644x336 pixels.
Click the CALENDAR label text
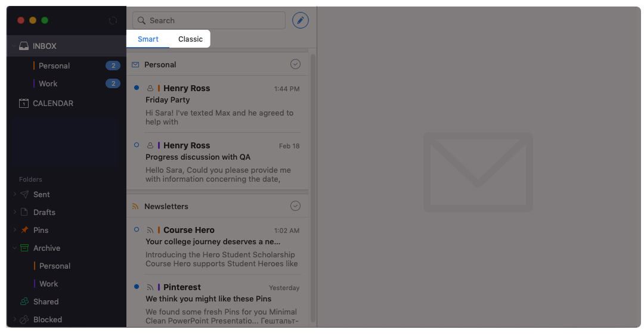(x=53, y=104)
